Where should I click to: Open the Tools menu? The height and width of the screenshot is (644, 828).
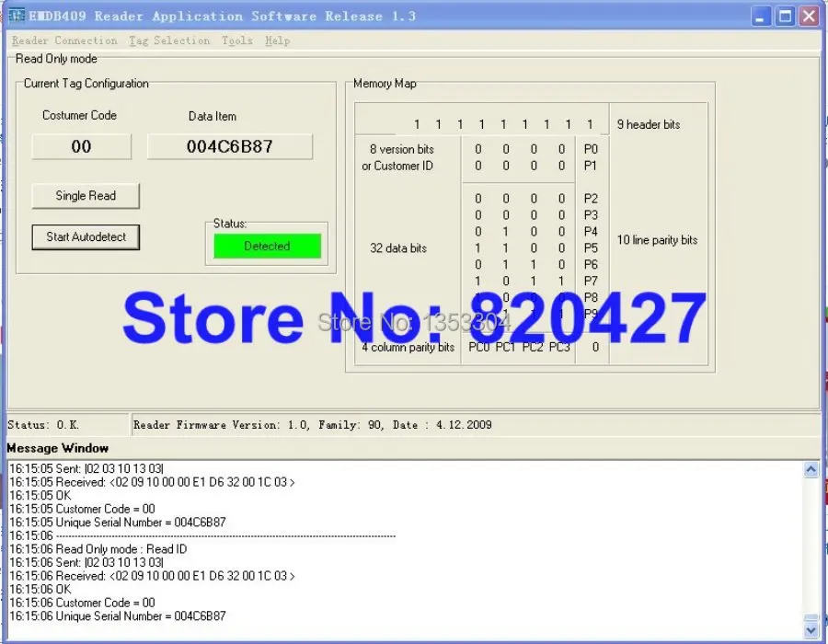pyautogui.click(x=236, y=40)
